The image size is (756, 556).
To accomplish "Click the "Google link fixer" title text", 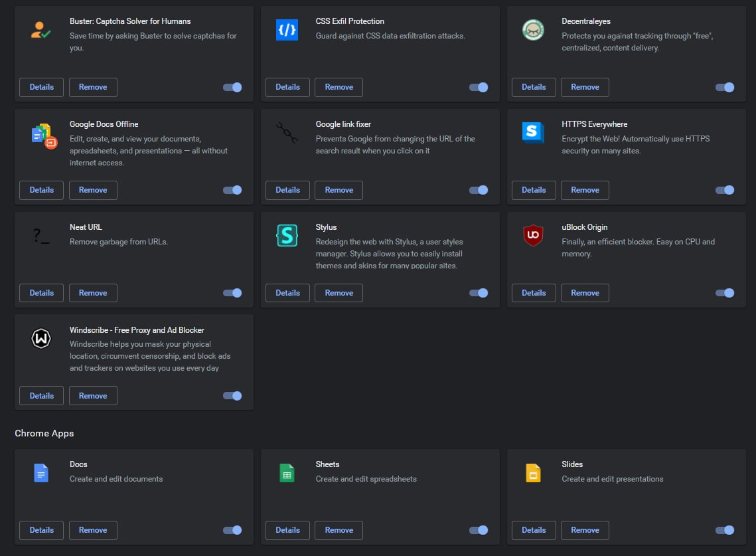I will [x=343, y=124].
